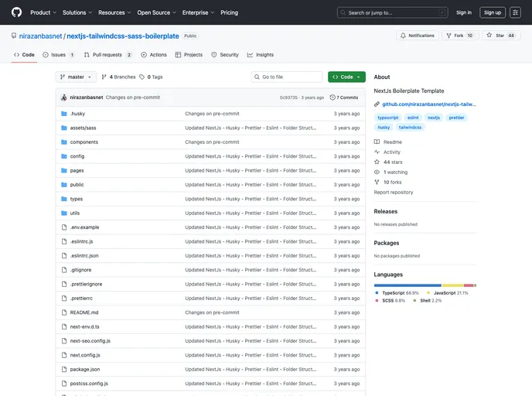This screenshot has width=532, height=396.
Task: View the 0 Tags link
Action: [151, 77]
